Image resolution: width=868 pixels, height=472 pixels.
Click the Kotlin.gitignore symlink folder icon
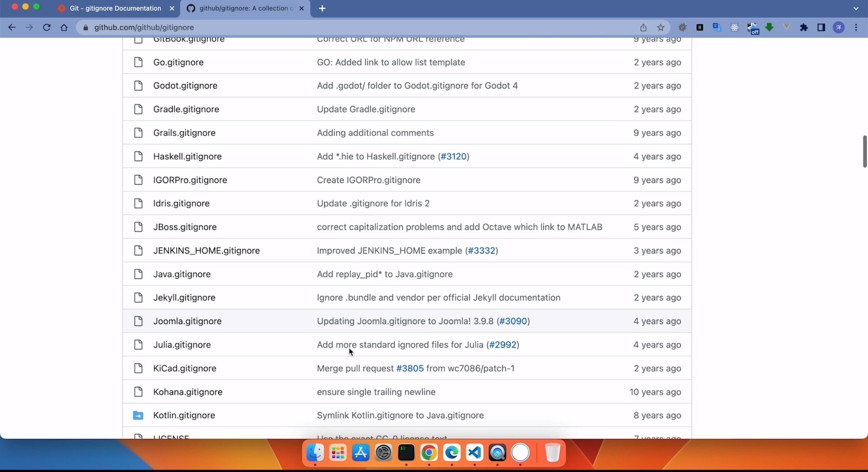tap(138, 415)
